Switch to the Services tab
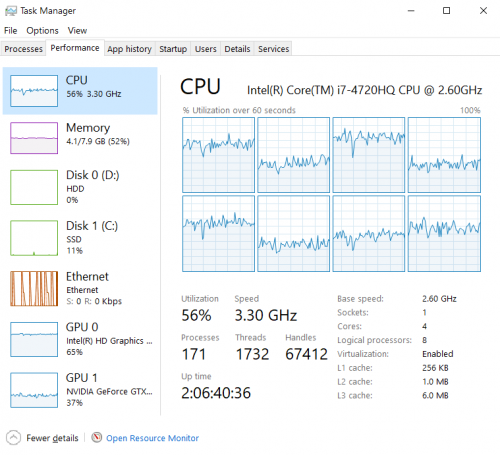 (x=273, y=49)
